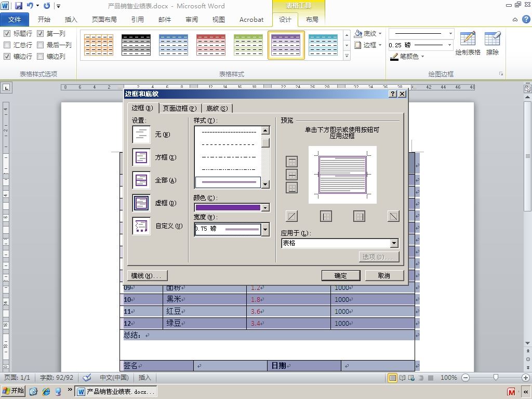Save document with the floppy disk icon

click(x=18, y=5)
